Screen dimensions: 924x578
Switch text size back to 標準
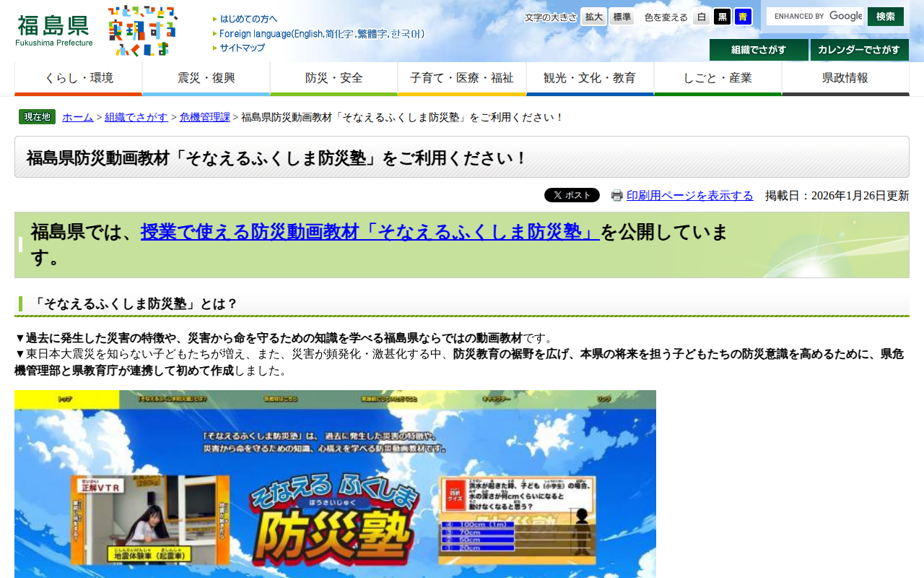(621, 16)
